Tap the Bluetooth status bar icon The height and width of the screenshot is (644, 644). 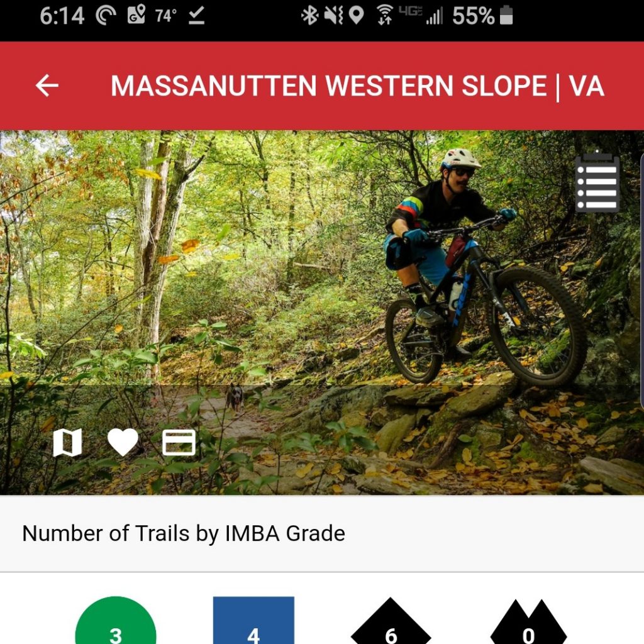coord(310,16)
